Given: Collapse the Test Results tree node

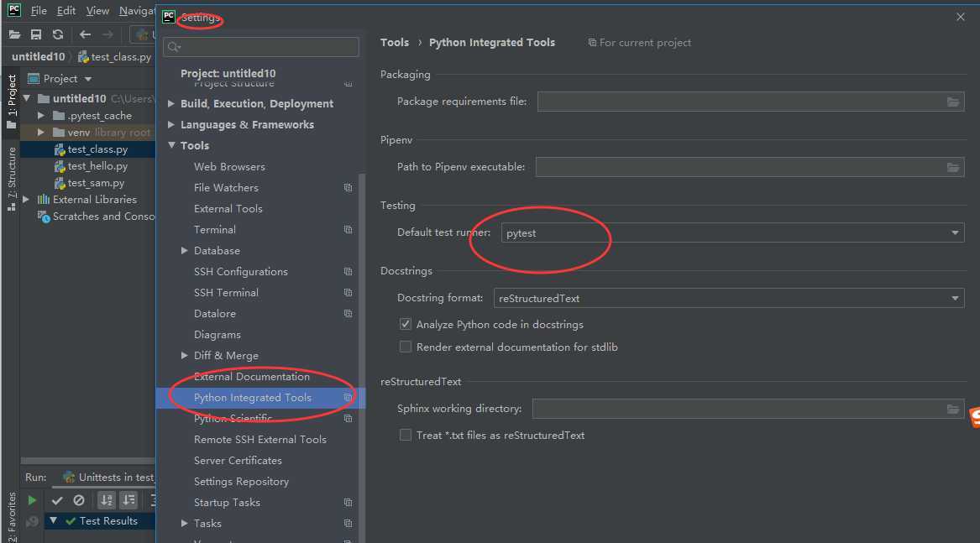Looking at the screenshot, I should click(54, 520).
